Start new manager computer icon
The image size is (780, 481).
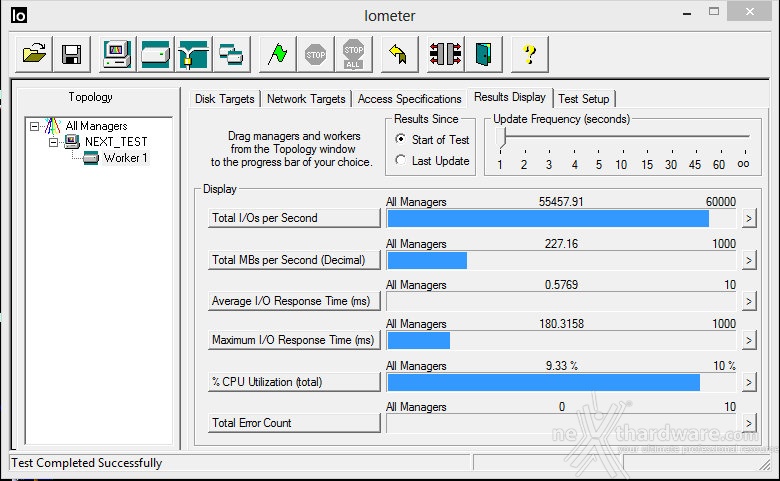(117, 54)
